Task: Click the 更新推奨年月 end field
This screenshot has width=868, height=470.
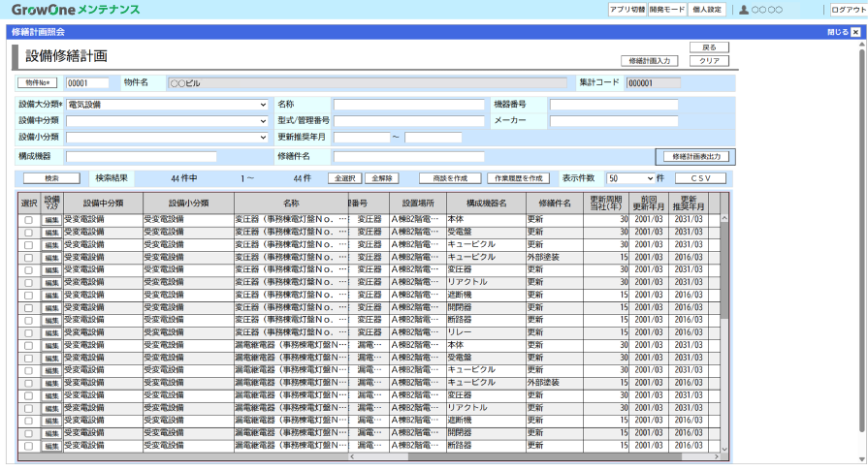Action: click(433, 138)
